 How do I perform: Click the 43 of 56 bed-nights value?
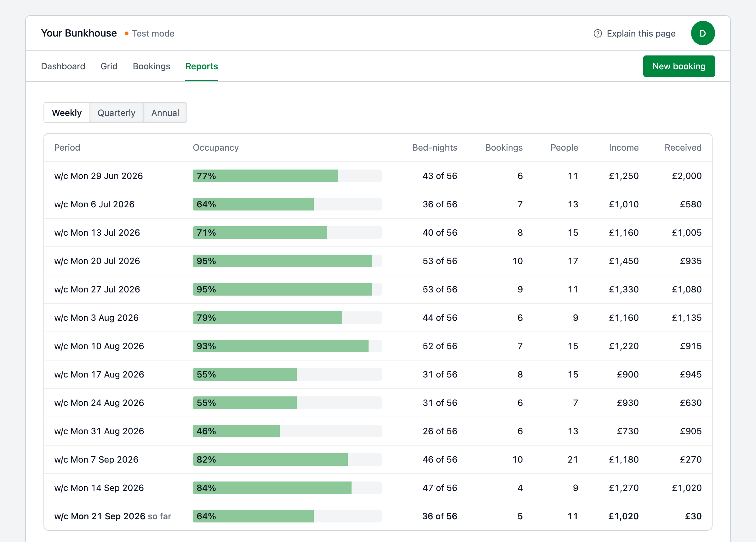coord(440,176)
